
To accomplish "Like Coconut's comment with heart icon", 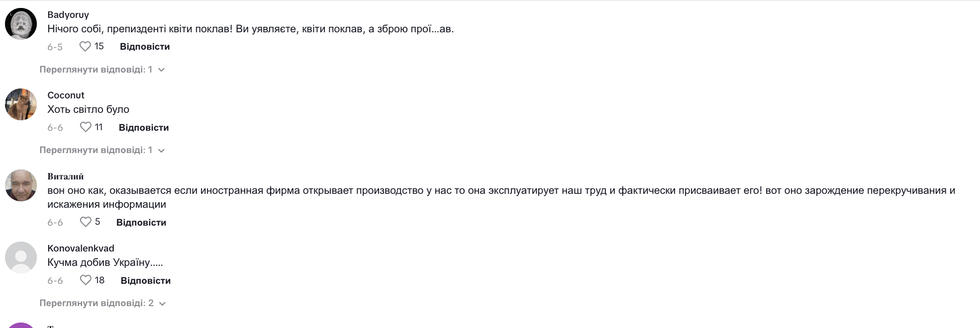I will (x=86, y=127).
